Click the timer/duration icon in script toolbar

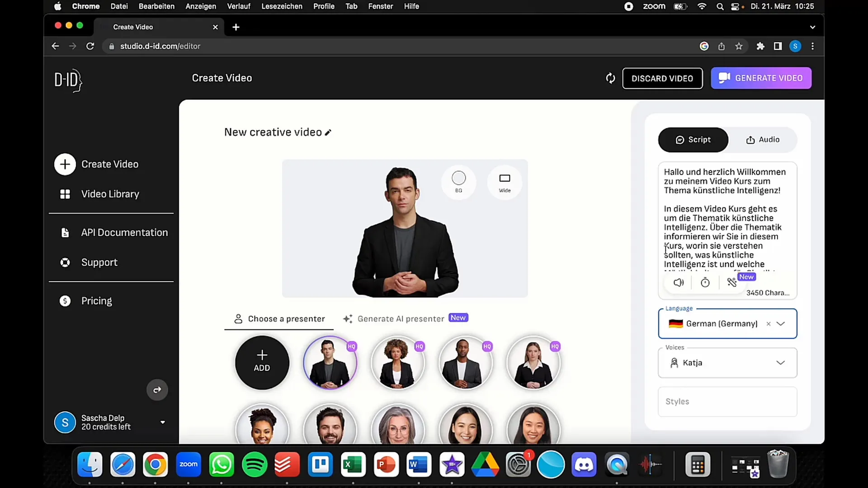pos(705,282)
